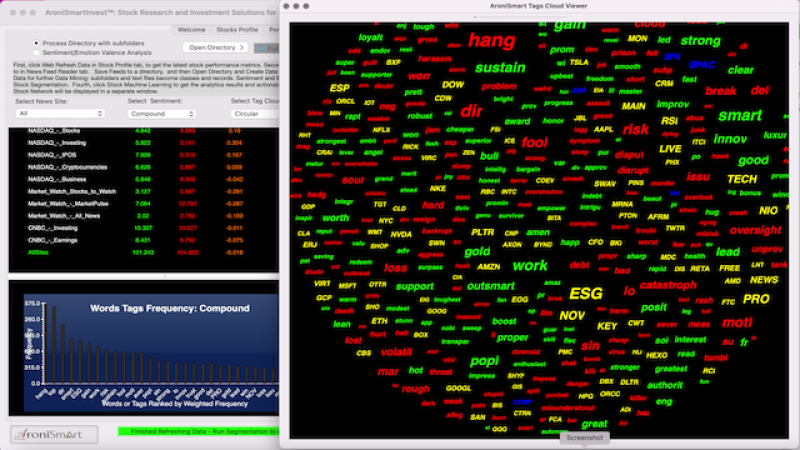This screenshot has height=450, width=800.
Task: Click the red word moti in tag cloud
Action: pos(737,322)
